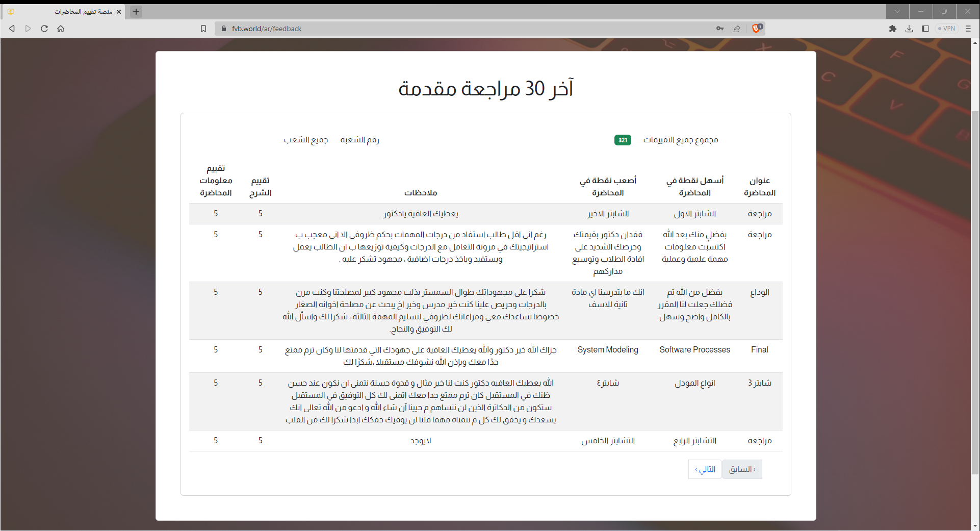Toggle the browser sidebar panel

tap(925, 29)
